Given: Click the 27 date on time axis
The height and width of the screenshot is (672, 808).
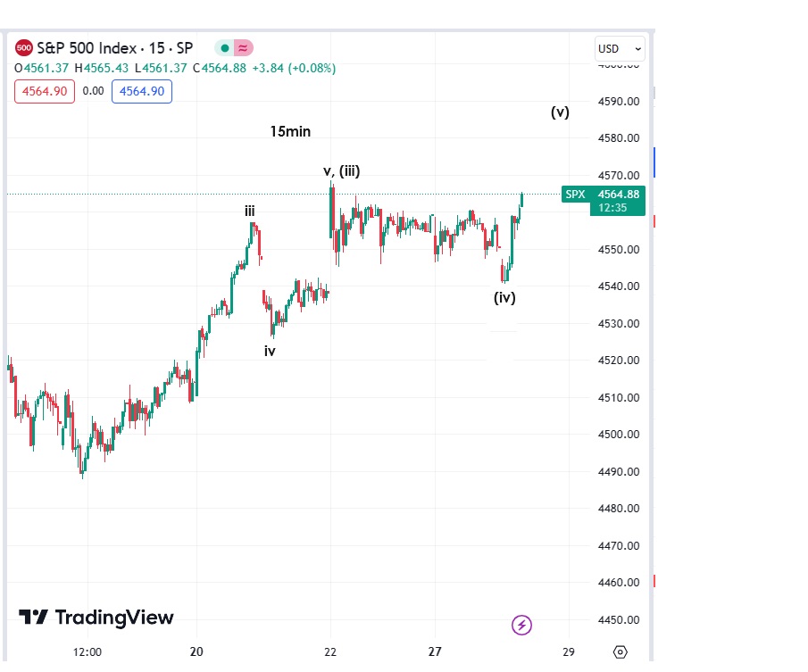Looking at the screenshot, I should 435,651.
